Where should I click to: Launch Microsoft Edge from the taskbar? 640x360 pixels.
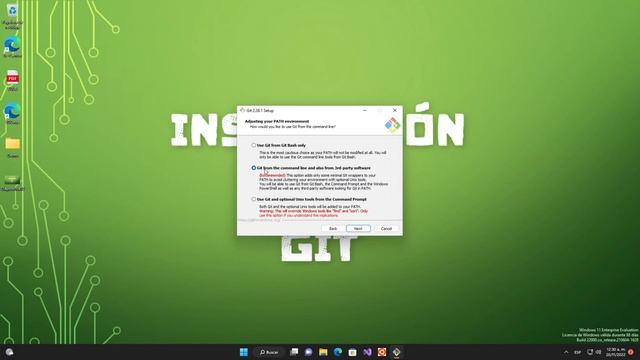coord(338,352)
